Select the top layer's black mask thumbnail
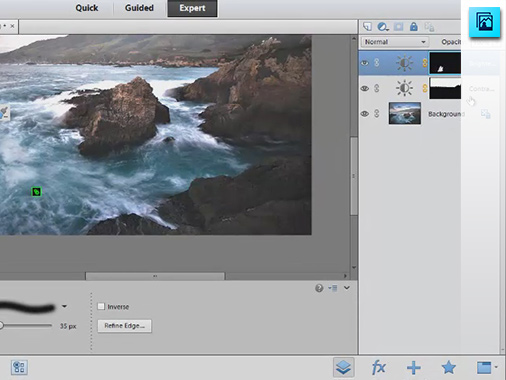Screen dimensions: 506x380 (445, 63)
